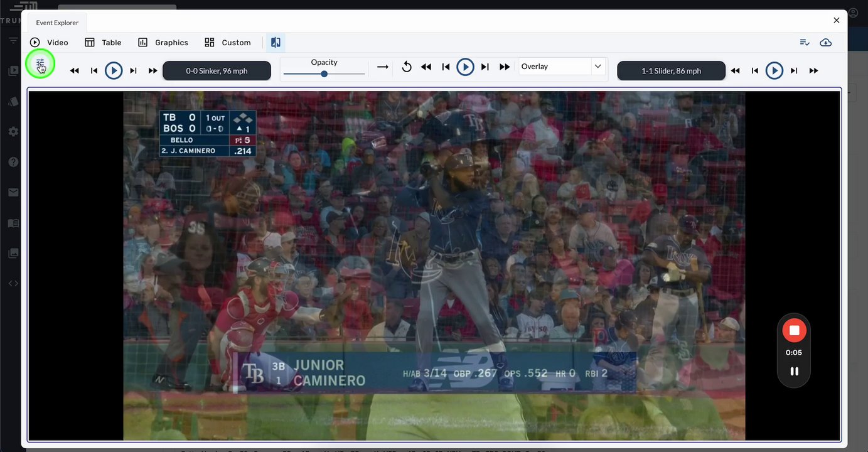Pause the screen recording

coord(794,371)
